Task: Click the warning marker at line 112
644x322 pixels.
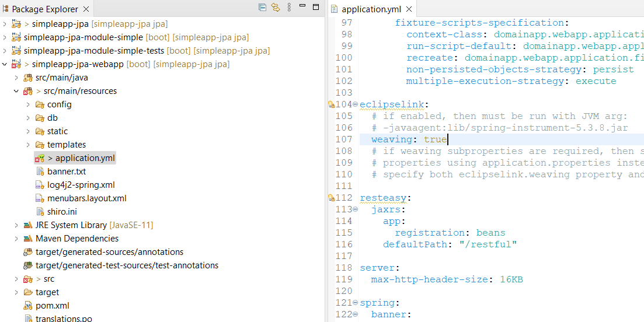Action: 331,198
